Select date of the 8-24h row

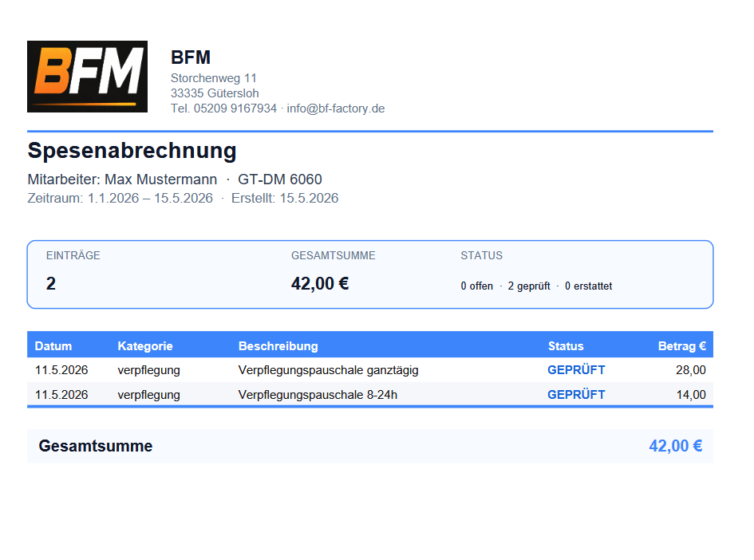click(61, 395)
